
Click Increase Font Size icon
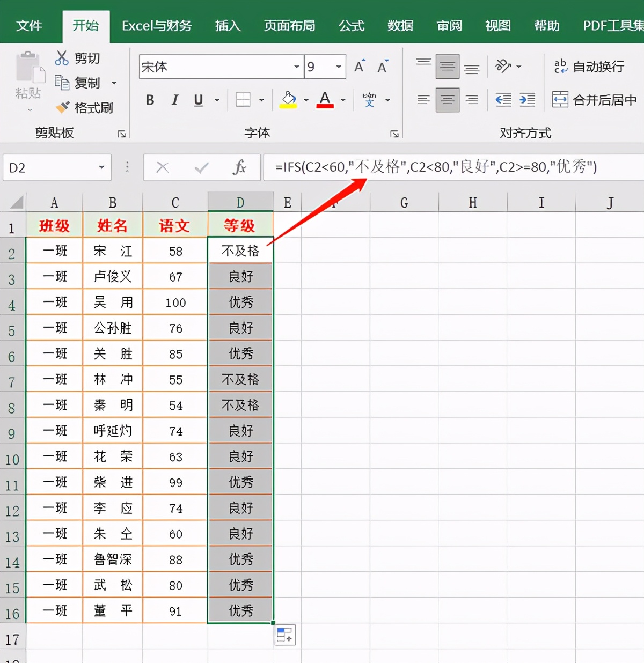pyautogui.click(x=360, y=67)
